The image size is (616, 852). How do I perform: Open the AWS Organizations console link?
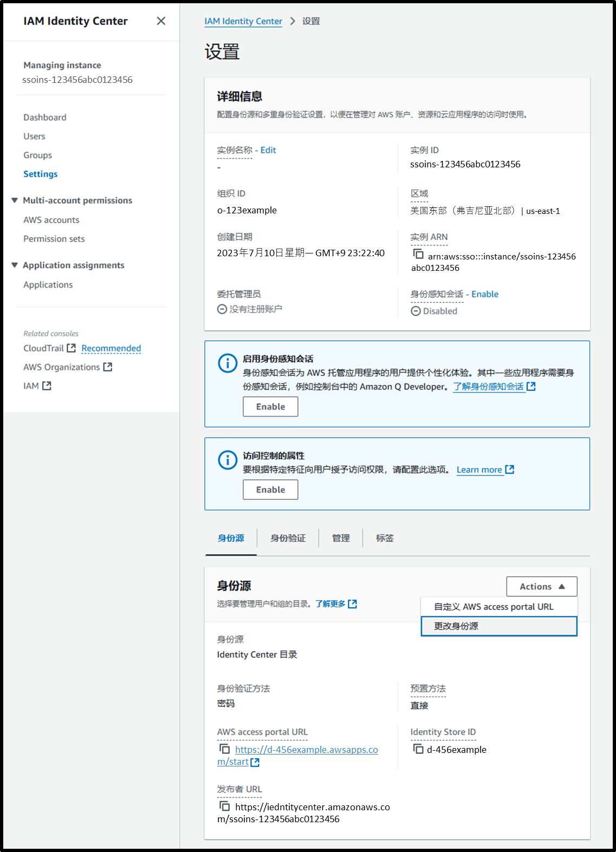[x=62, y=367]
